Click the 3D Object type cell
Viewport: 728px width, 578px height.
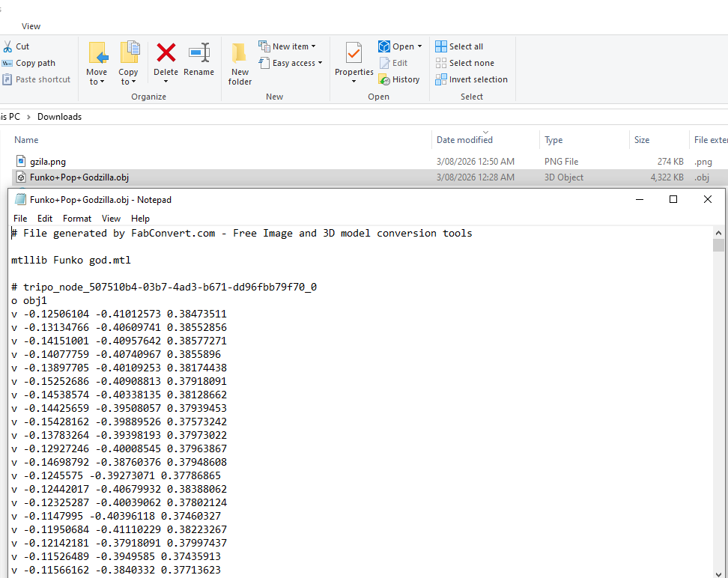point(564,177)
